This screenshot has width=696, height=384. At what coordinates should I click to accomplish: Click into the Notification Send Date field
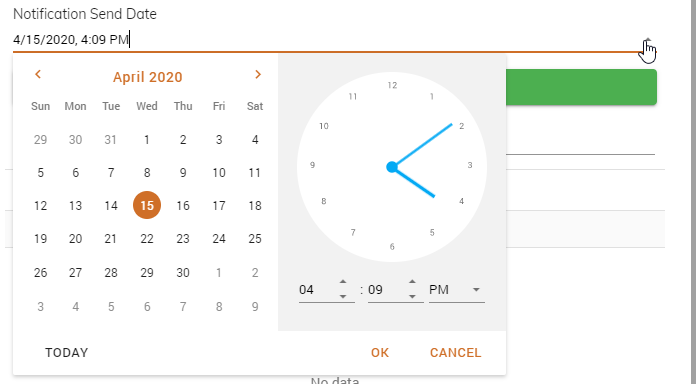pos(326,40)
